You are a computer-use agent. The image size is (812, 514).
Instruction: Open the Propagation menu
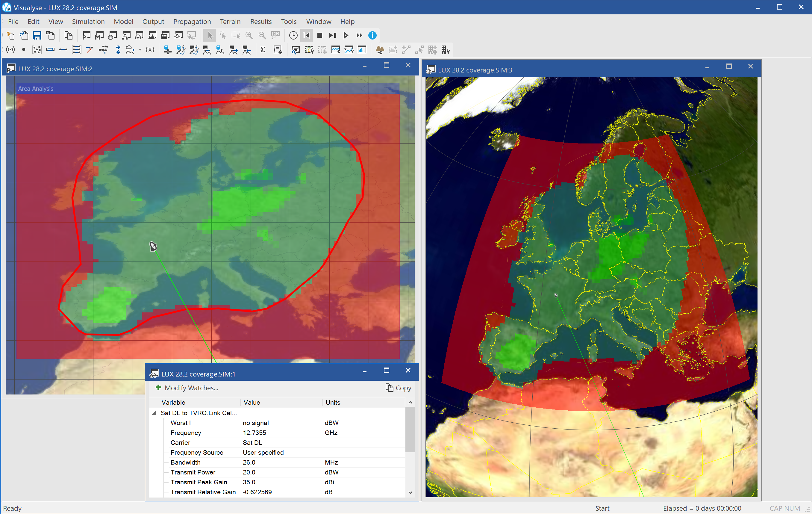(192, 22)
